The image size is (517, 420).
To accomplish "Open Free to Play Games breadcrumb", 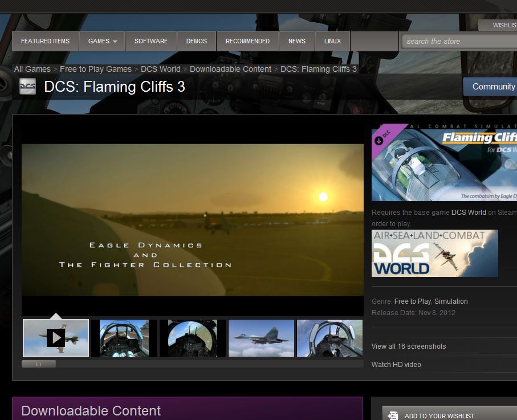I will pyautogui.click(x=96, y=69).
